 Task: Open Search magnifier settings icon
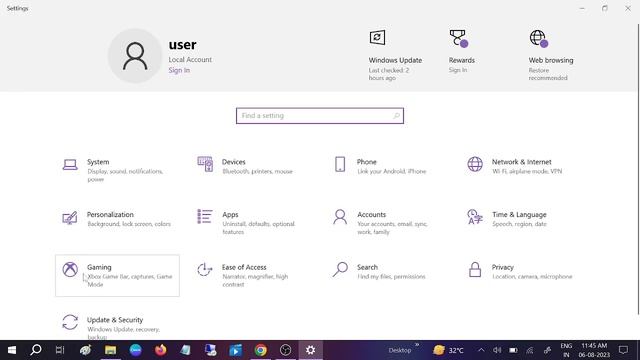[340, 269]
